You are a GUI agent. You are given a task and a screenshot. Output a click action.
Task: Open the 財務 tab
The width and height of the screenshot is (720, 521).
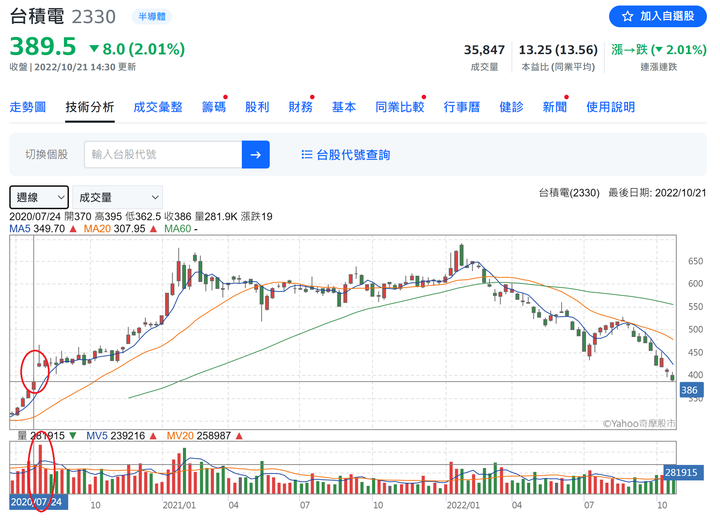click(x=300, y=107)
